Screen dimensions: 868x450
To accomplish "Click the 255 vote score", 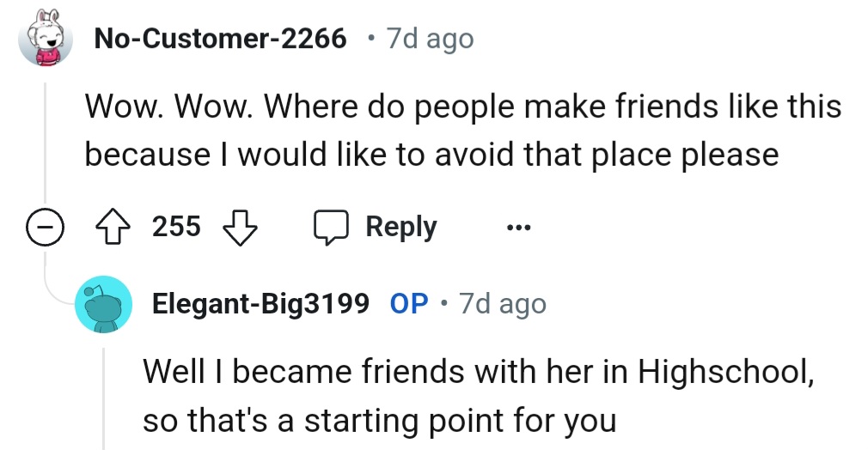I will tap(177, 228).
